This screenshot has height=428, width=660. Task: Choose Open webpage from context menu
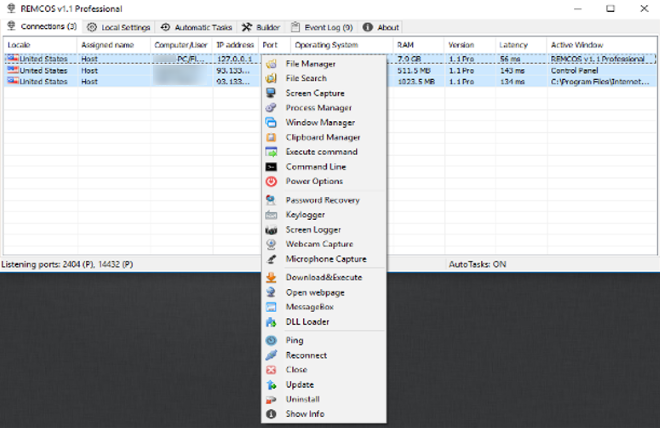315,292
